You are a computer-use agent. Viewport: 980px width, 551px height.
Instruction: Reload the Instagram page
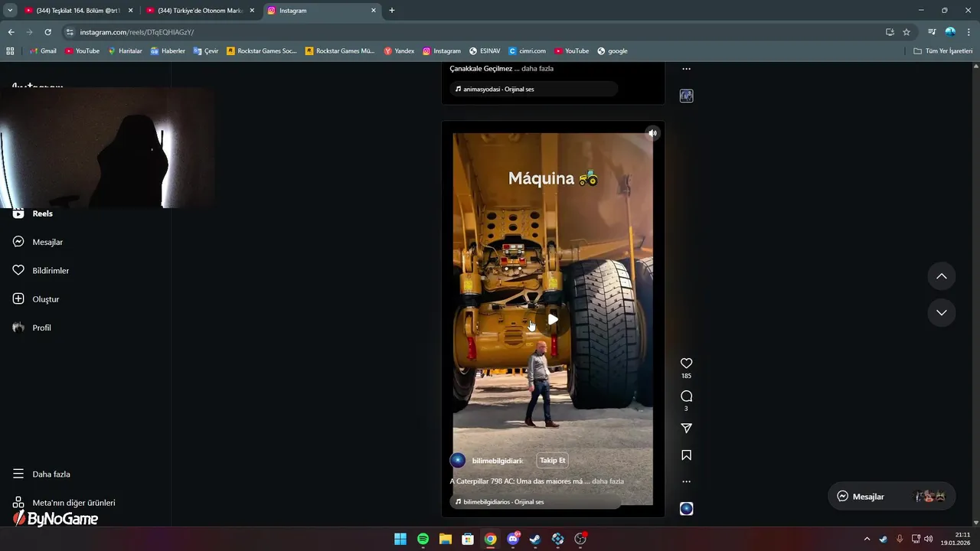pos(47,32)
